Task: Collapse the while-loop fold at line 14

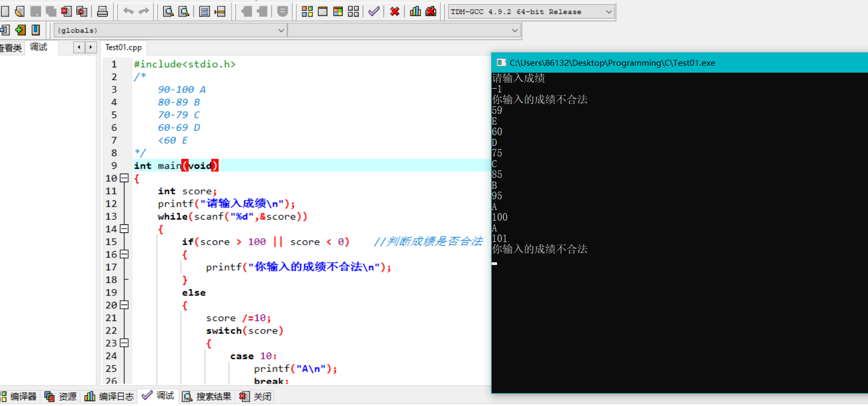Action: point(124,229)
